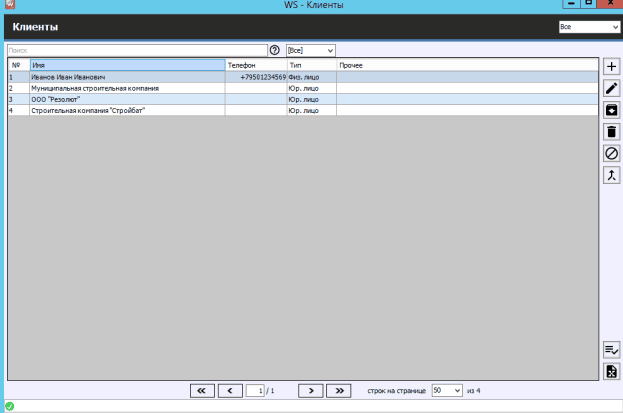Click the pencil edit icon
The image size is (623, 413).
tap(611, 88)
